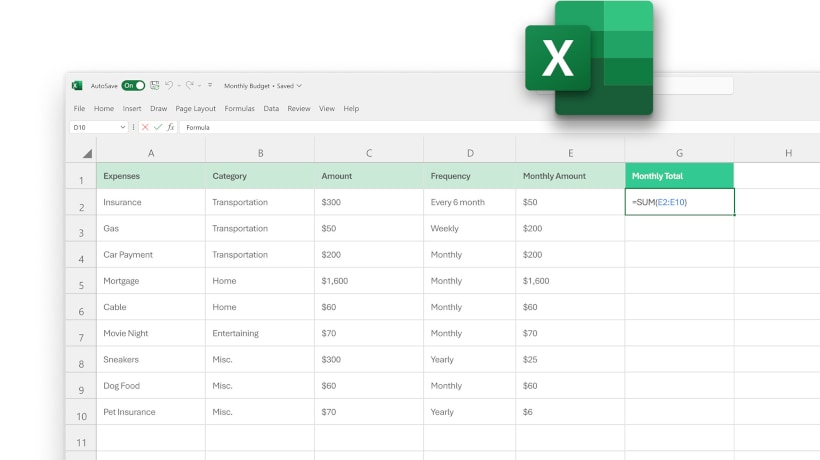This screenshot has height=460, width=820.
Task: Click the Insert Function fx icon
Action: coord(170,127)
